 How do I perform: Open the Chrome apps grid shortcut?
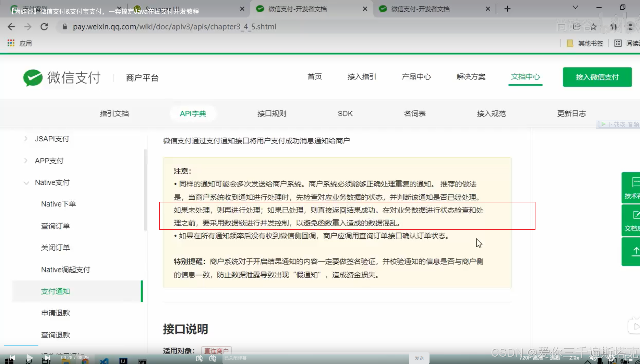pyautogui.click(x=11, y=43)
